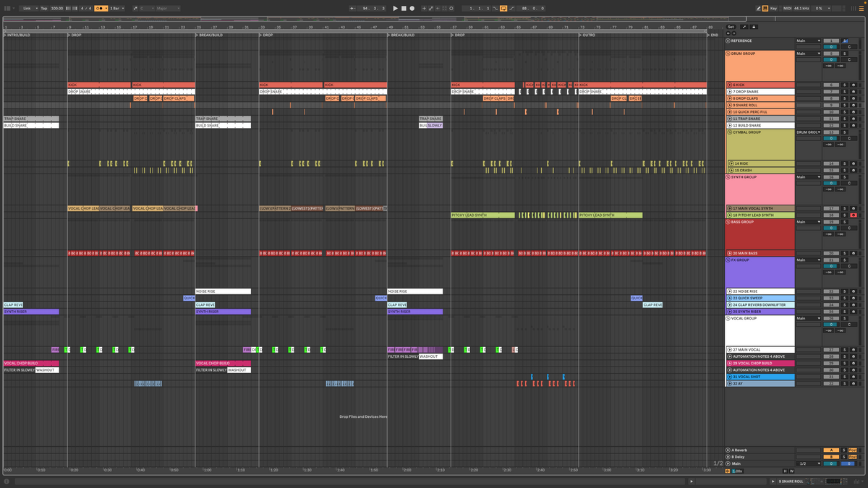
Task: Toggle automation mode icon beside Set
Action: [745, 27]
